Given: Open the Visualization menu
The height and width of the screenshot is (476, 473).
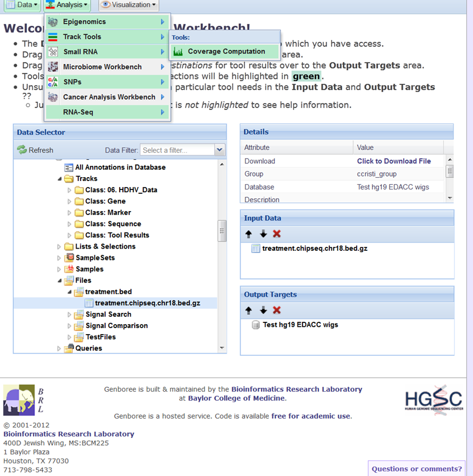Looking at the screenshot, I should pos(128,5).
